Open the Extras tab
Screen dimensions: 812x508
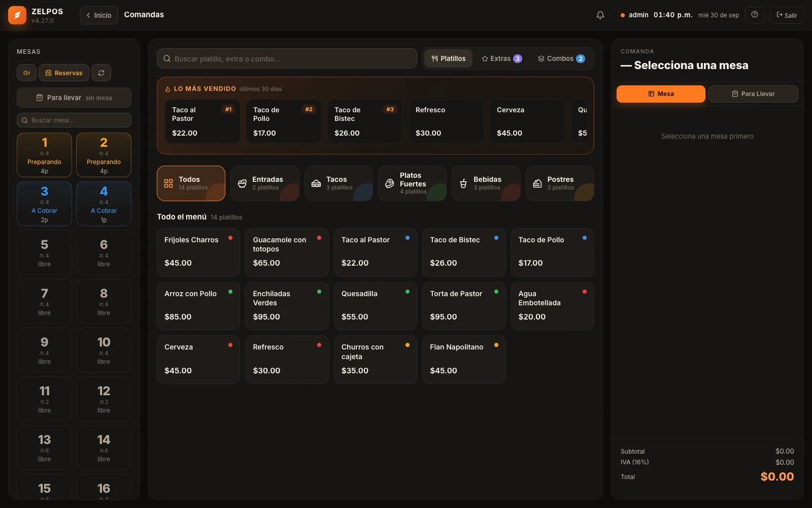501,59
